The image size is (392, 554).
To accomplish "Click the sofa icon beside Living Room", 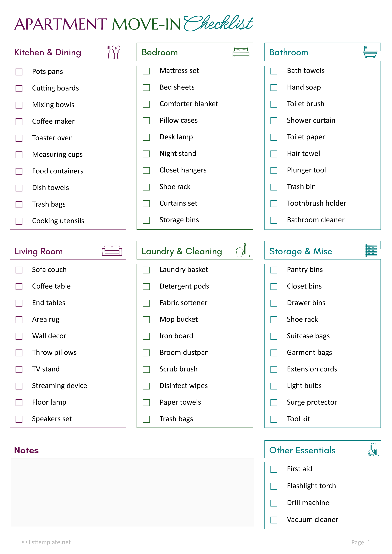I will pos(112,251).
